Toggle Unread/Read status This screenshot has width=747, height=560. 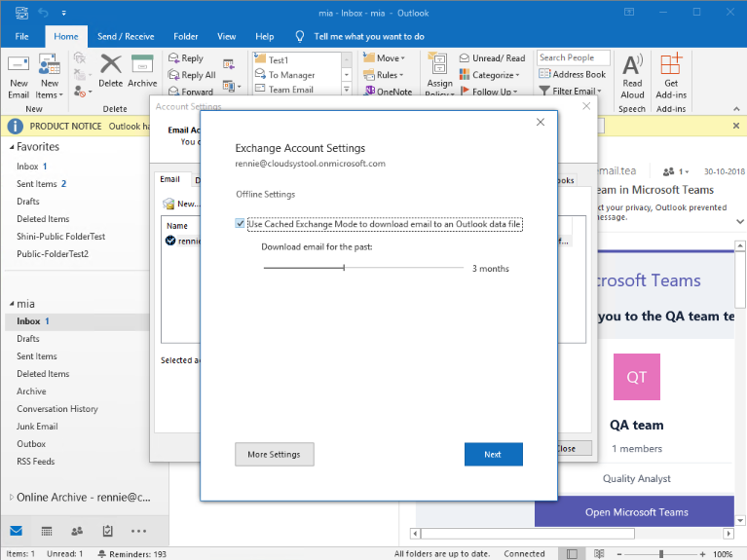coord(492,58)
